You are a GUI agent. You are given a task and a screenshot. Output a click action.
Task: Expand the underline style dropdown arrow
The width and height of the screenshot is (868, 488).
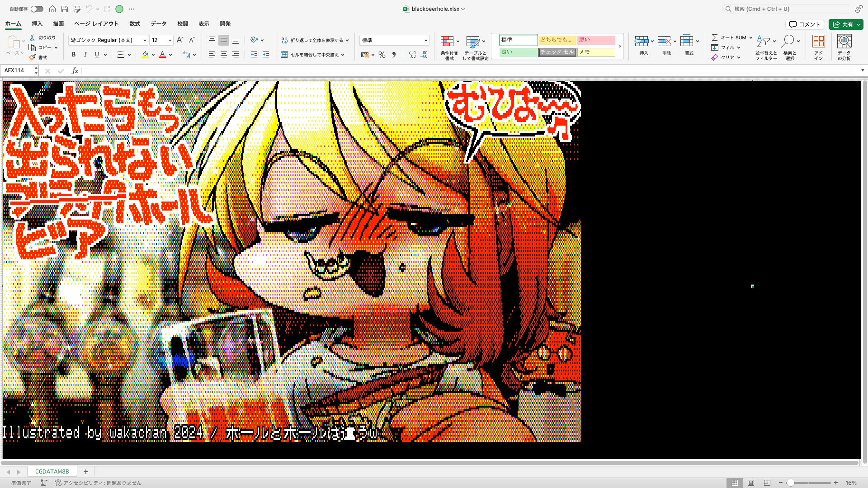tap(105, 55)
